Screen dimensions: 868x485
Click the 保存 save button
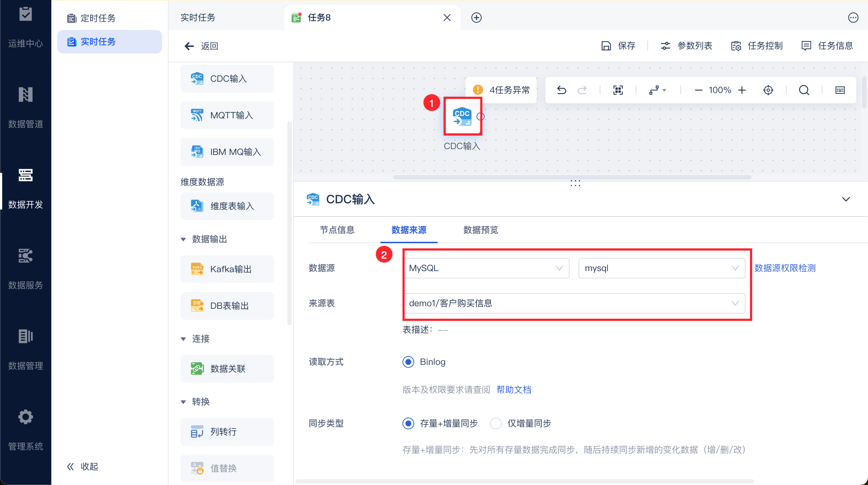click(x=619, y=46)
